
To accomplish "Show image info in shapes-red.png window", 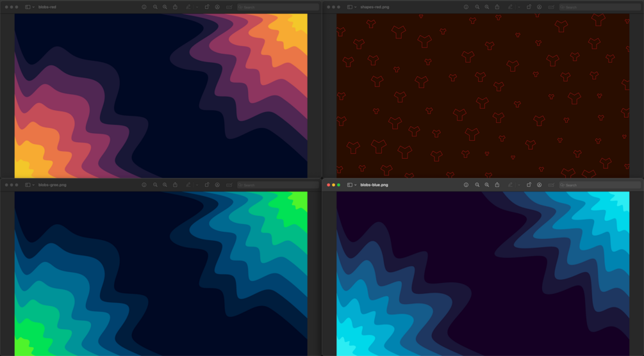I will coord(466,7).
